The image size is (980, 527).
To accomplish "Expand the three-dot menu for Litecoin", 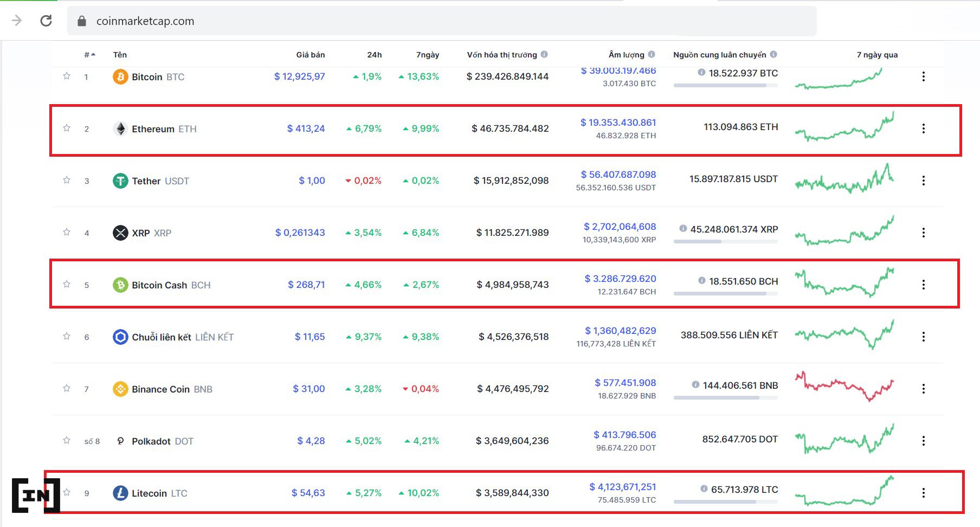I will [x=923, y=493].
